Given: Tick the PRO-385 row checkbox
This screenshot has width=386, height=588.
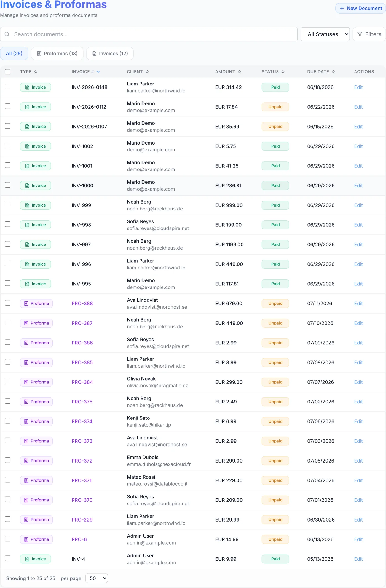Looking at the screenshot, I should point(8,362).
